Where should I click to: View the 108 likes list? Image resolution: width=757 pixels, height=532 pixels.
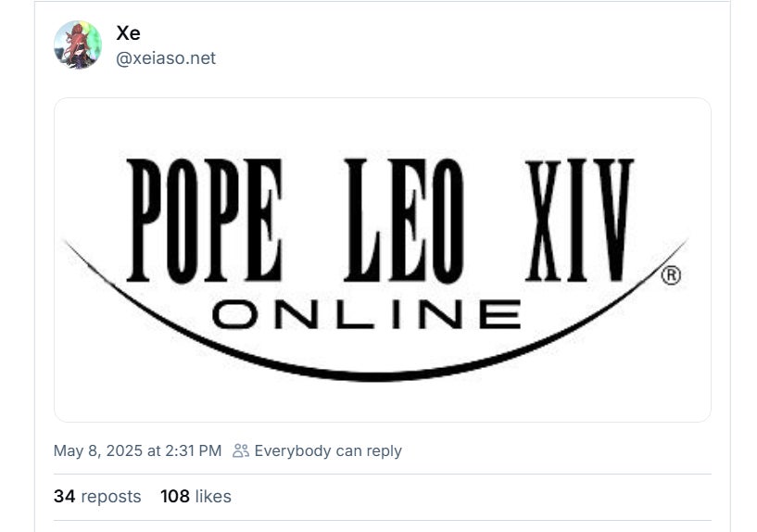196,497
